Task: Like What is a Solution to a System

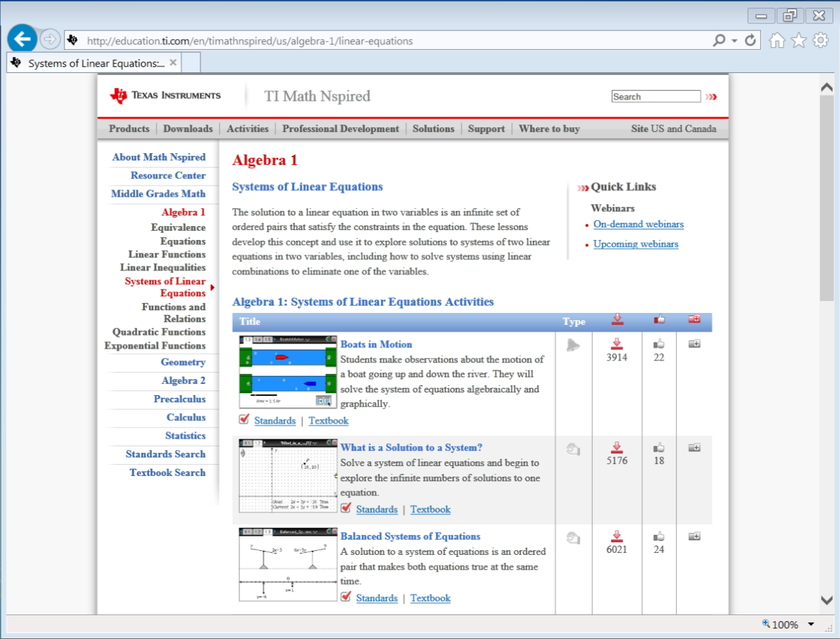Action: point(658,447)
